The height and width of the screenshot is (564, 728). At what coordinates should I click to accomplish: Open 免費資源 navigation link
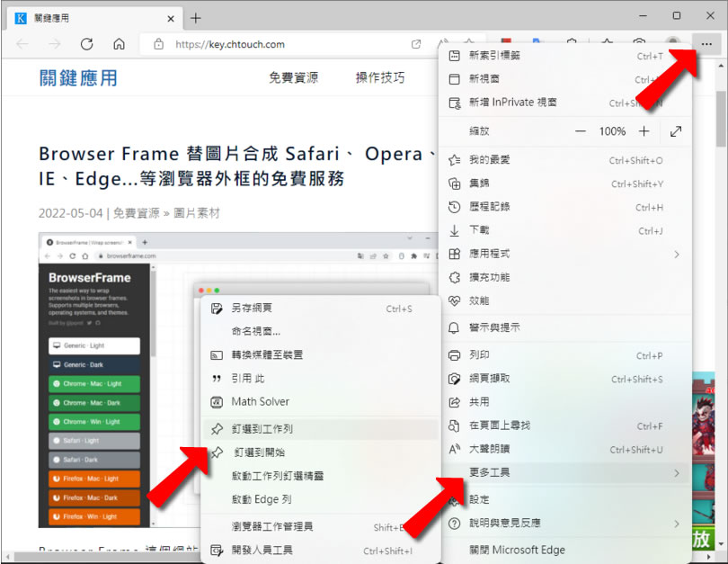click(293, 77)
